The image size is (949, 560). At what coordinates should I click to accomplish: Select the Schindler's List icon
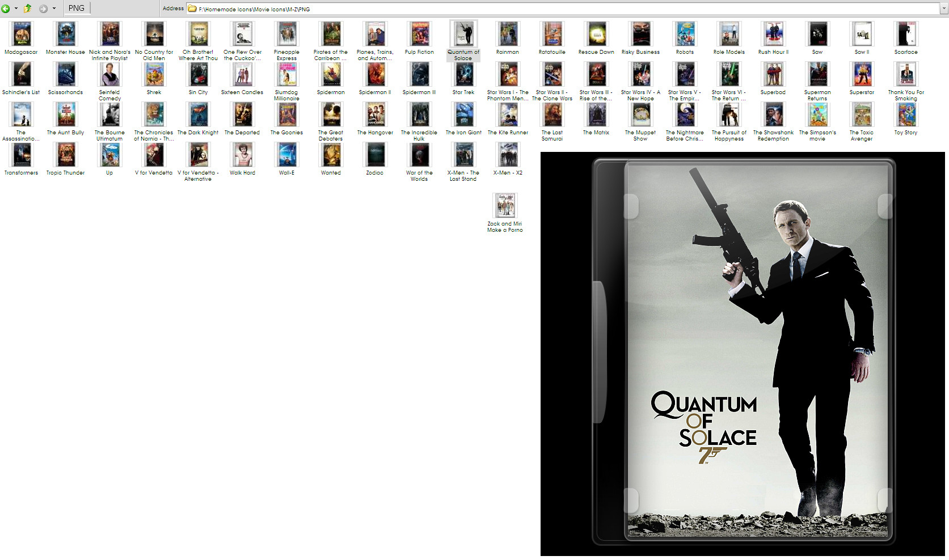point(22,74)
